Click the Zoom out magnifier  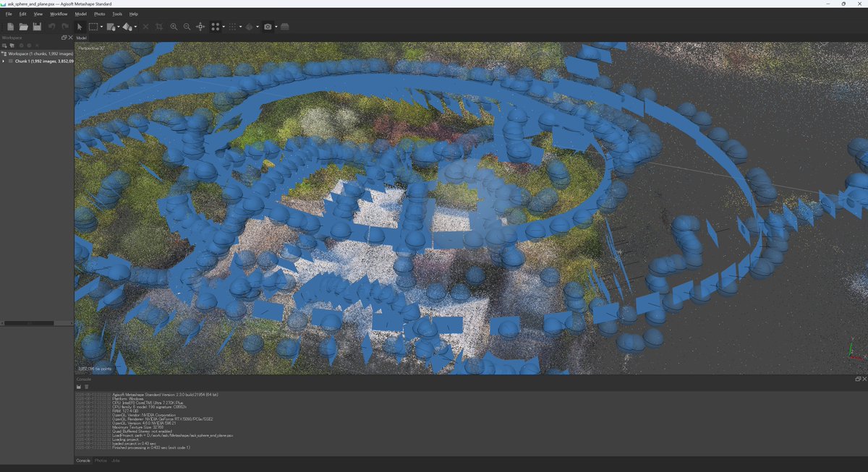pos(187,27)
